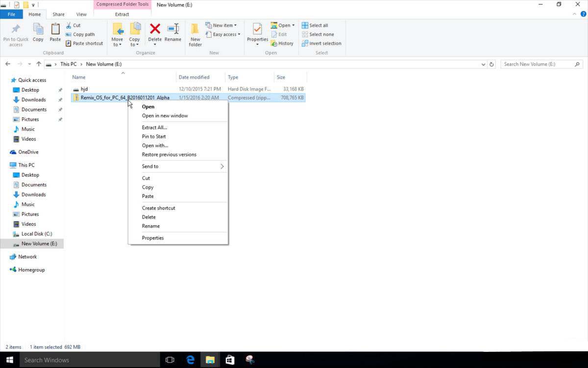Choose Open with... in context menu
This screenshot has width=588, height=368.
click(x=178, y=145)
